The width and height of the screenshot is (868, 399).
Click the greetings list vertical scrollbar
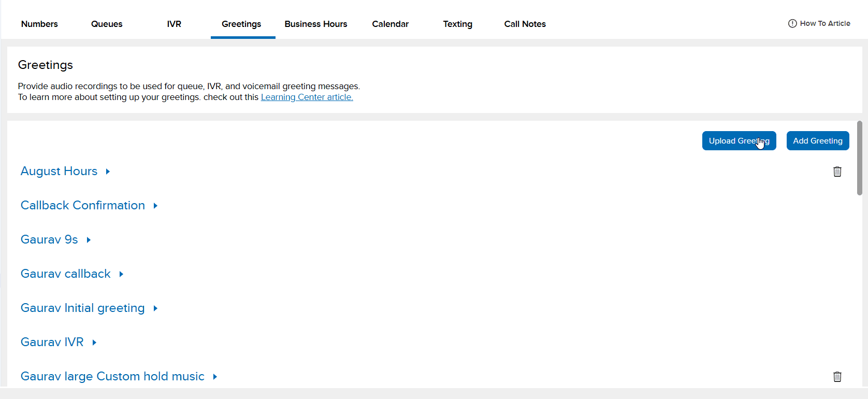[860, 158]
